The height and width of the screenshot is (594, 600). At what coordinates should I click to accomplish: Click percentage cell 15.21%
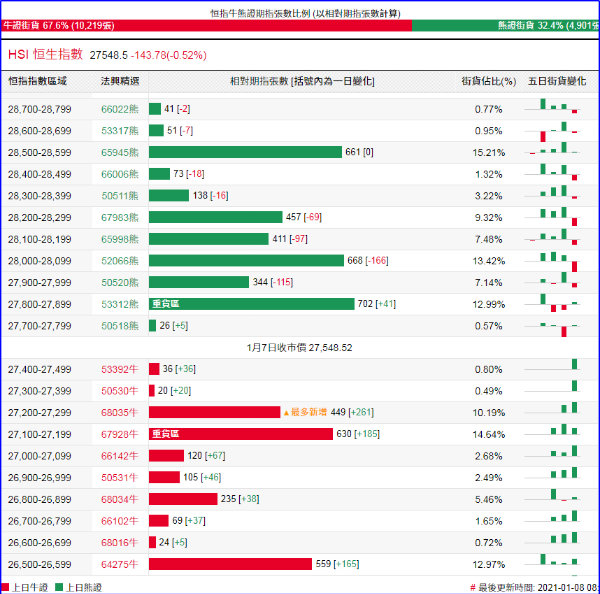tap(489, 153)
